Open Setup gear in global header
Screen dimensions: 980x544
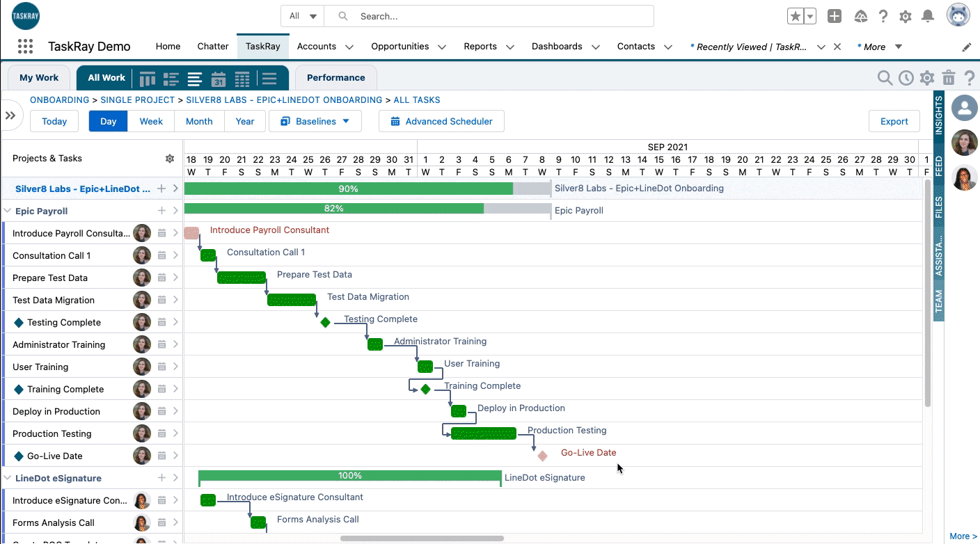click(906, 16)
